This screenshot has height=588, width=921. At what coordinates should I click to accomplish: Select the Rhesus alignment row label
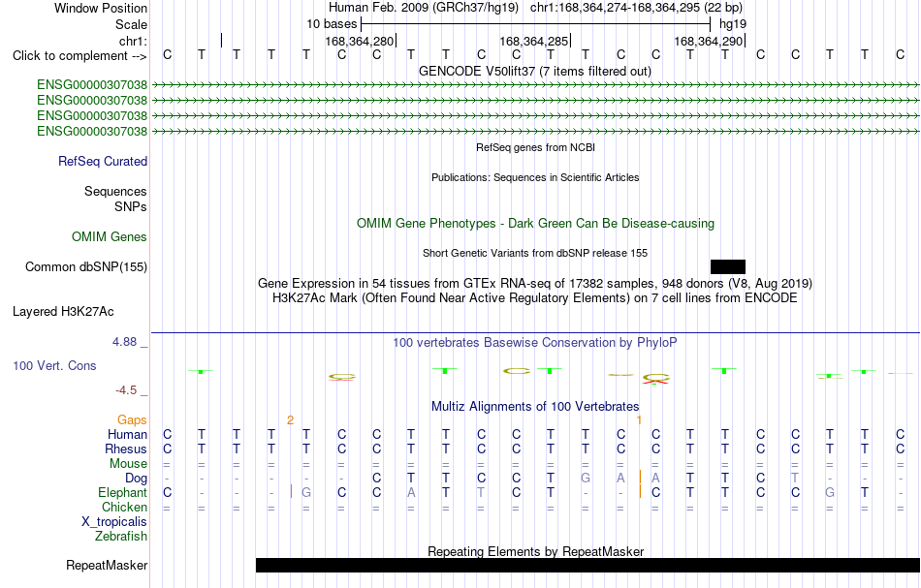(x=126, y=449)
